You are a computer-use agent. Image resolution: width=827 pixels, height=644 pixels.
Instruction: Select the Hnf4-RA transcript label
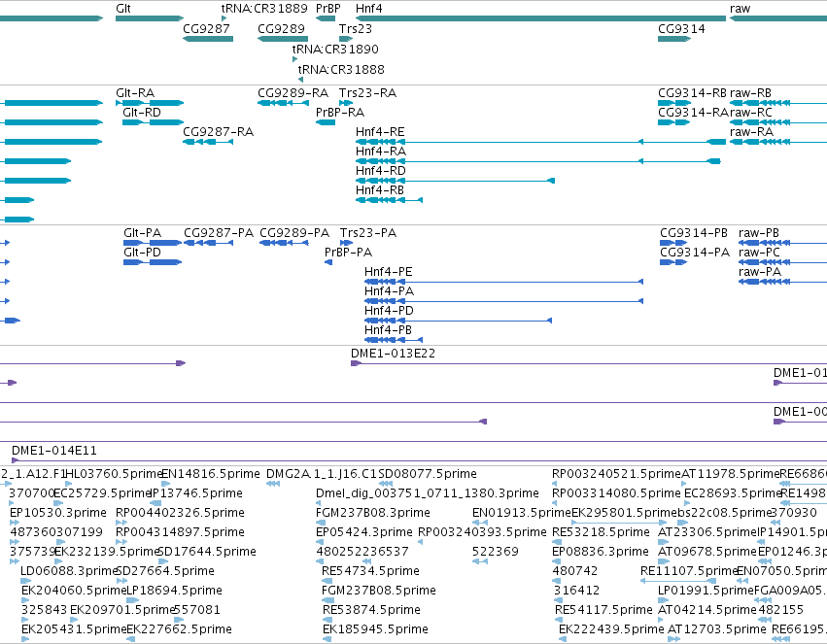point(381,152)
